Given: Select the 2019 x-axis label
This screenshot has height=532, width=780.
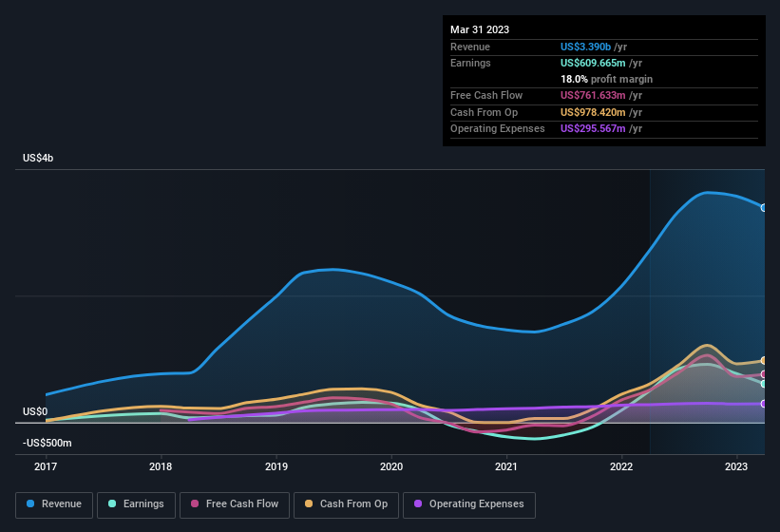Looking at the screenshot, I should 276,466.
